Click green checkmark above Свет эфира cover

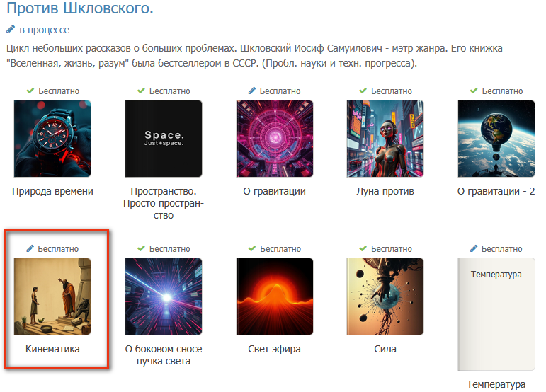pyautogui.click(x=252, y=248)
